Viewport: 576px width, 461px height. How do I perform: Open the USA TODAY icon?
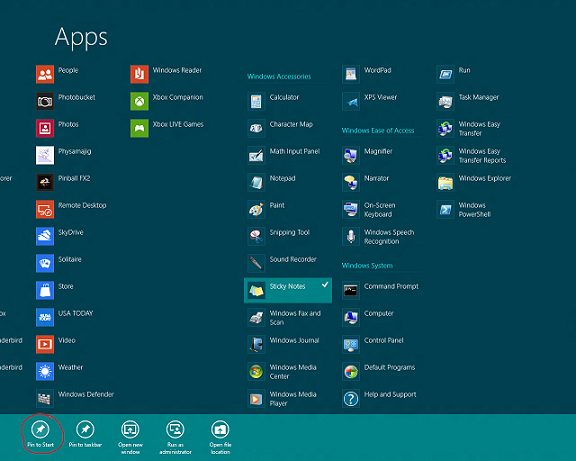pos(45,317)
